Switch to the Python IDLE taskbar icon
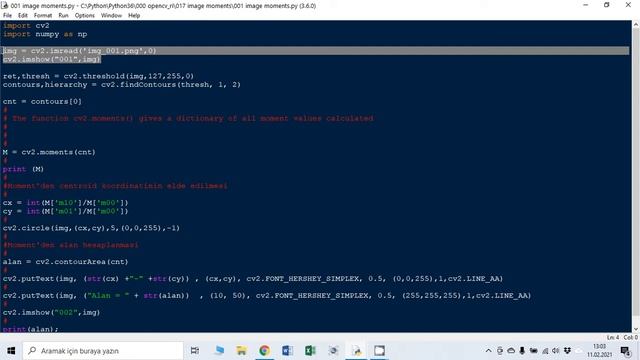Screen dimensions: 640x360 pos(356,351)
